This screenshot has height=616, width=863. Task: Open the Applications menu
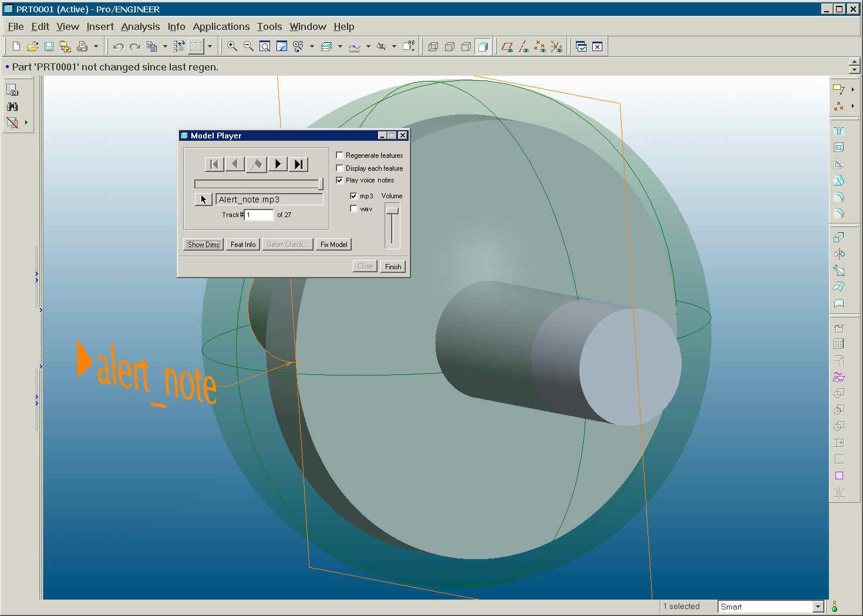click(221, 26)
